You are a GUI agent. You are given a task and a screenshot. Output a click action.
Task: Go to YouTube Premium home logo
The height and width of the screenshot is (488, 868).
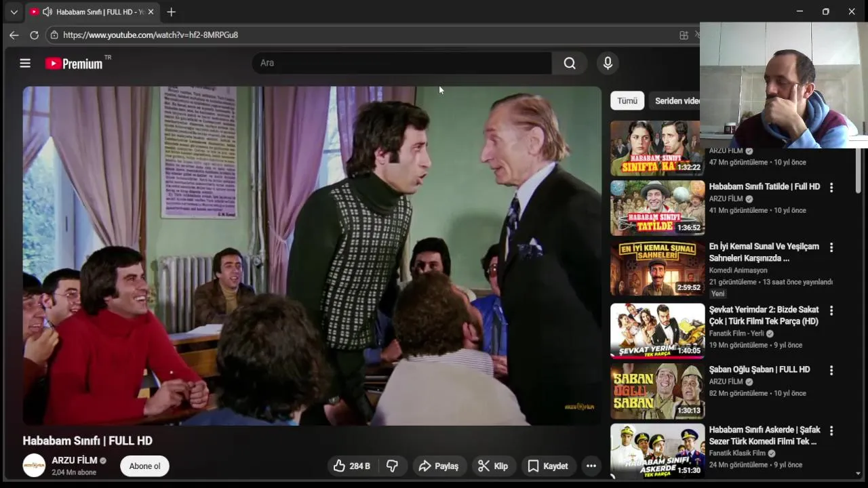tap(74, 64)
